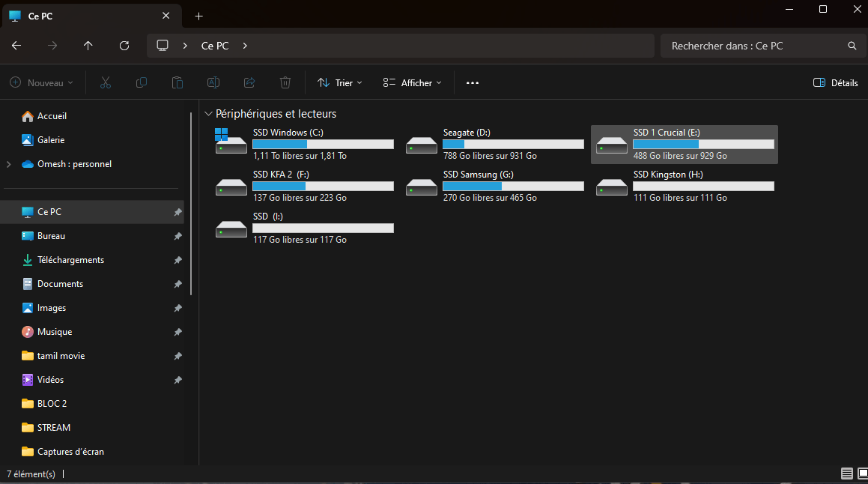Open the Afficher view dropdown

tap(413, 82)
